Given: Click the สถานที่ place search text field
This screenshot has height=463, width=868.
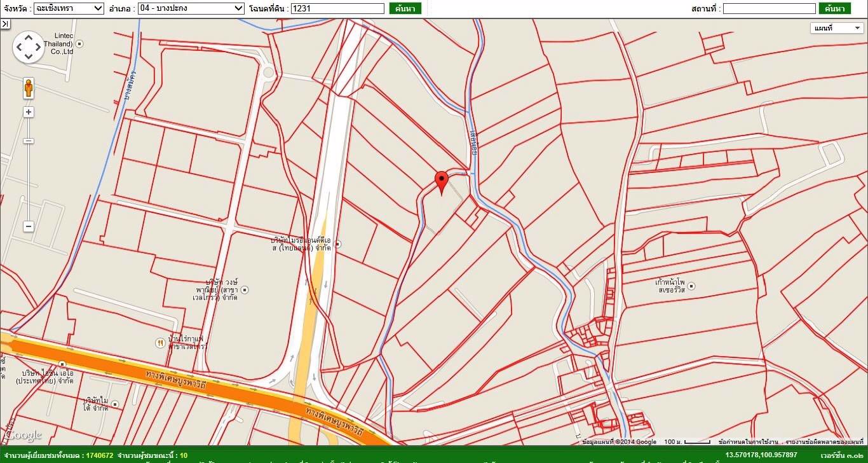Looking at the screenshot, I should 769,9.
